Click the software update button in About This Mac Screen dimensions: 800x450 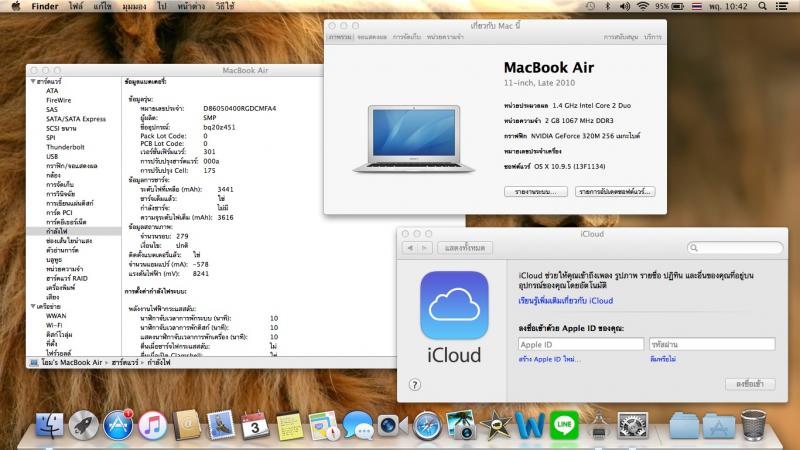[x=615, y=191]
